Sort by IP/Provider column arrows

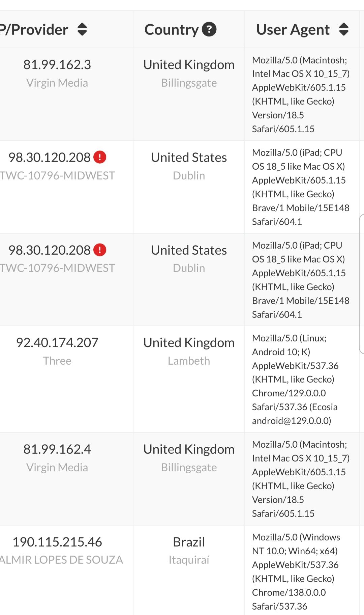click(x=82, y=29)
